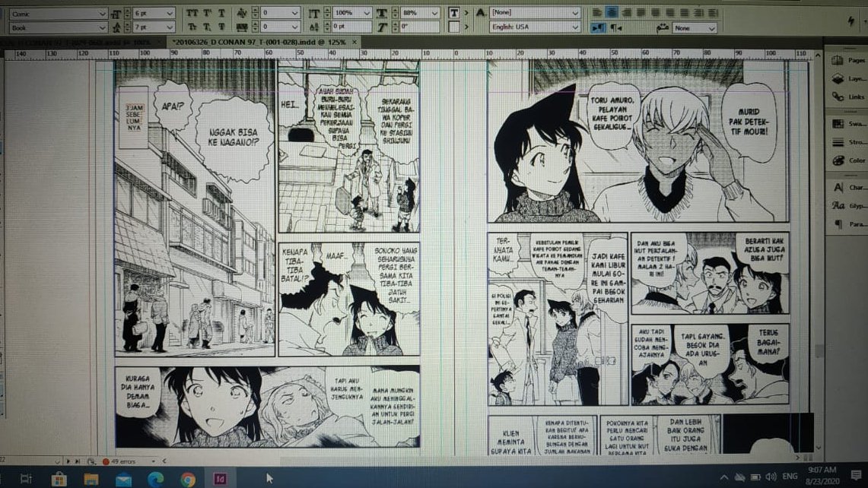Click the vertical scrollbar up arrow
This screenshot has height=488, width=868.
click(819, 55)
